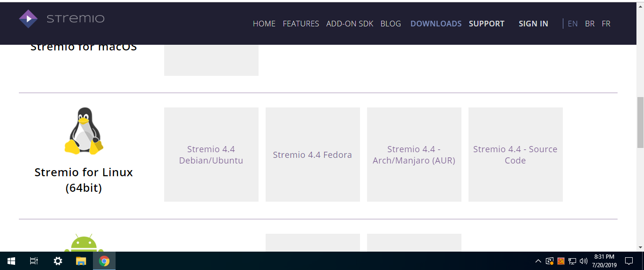Switch language to FR
Screen dimensions: 644x270
click(x=606, y=24)
